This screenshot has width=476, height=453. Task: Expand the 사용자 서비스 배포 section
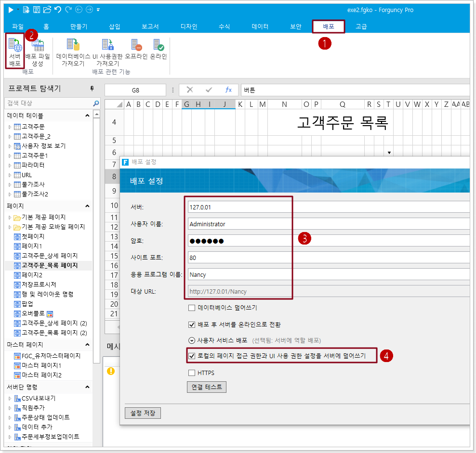coord(192,340)
